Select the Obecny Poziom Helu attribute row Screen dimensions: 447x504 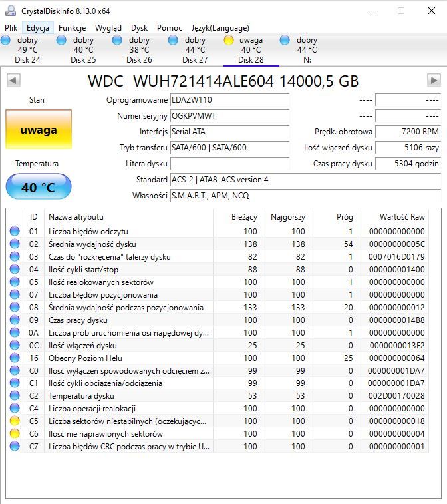pyautogui.click(x=218, y=358)
